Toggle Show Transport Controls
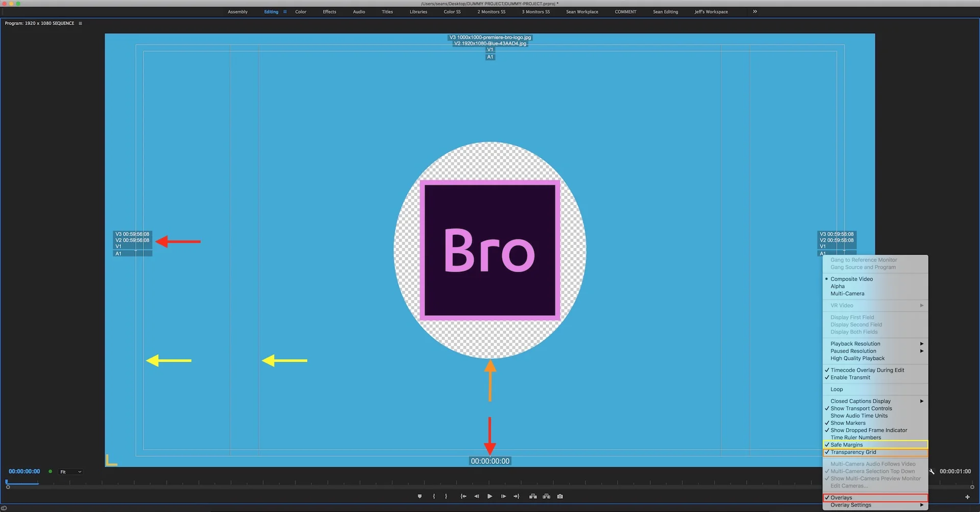Image resolution: width=980 pixels, height=512 pixels. pos(875,408)
